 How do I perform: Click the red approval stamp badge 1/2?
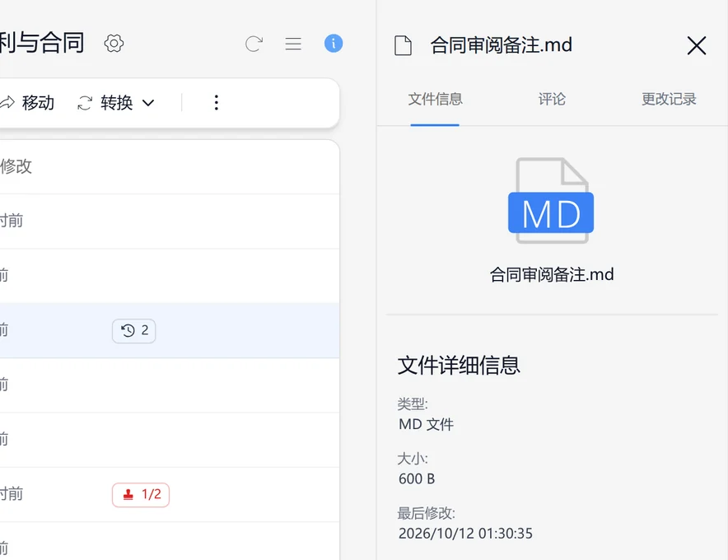pos(141,494)
